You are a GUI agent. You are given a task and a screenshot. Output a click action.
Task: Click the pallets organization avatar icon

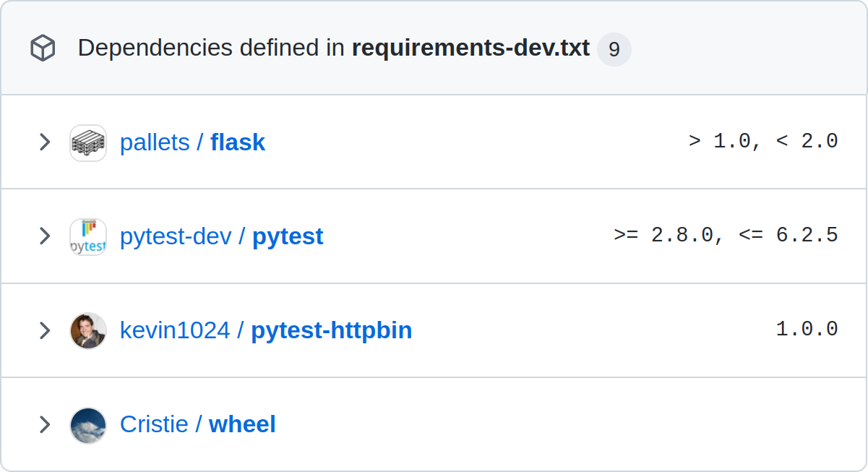[x=88, y=142]
